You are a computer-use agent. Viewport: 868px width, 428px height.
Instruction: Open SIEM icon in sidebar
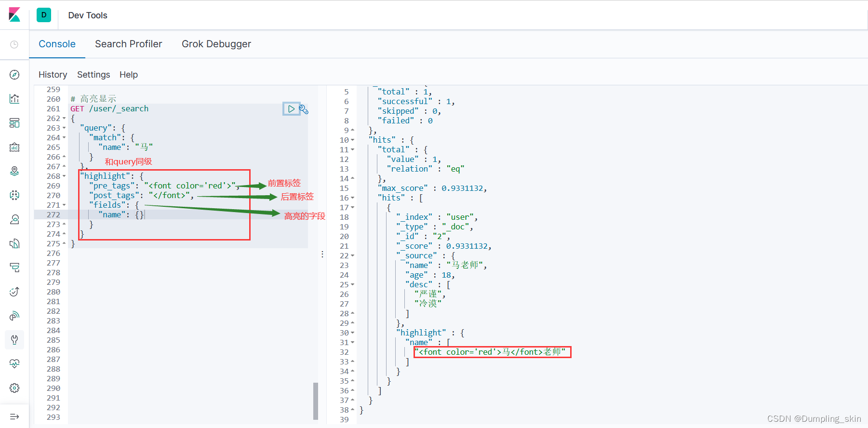pos(14,316)
